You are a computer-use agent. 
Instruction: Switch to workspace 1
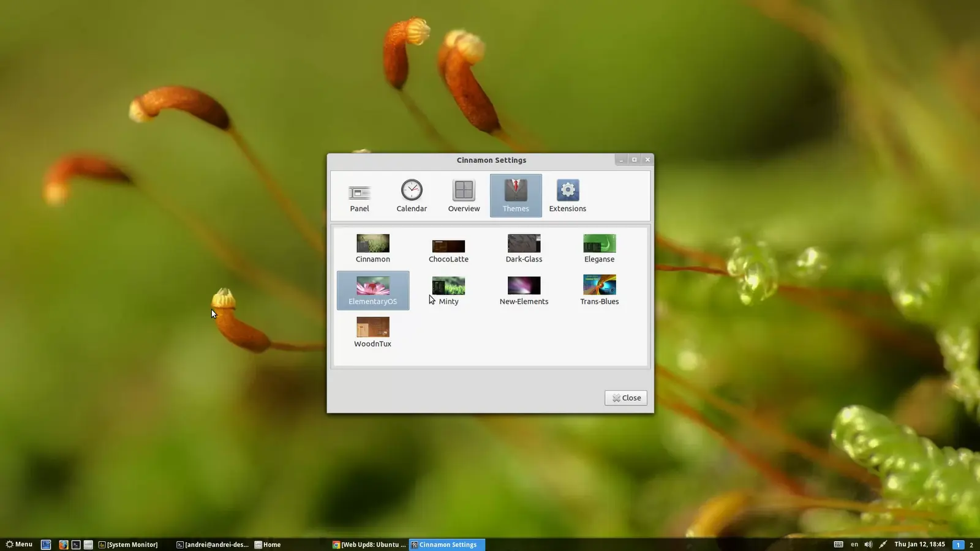(958, 545)
